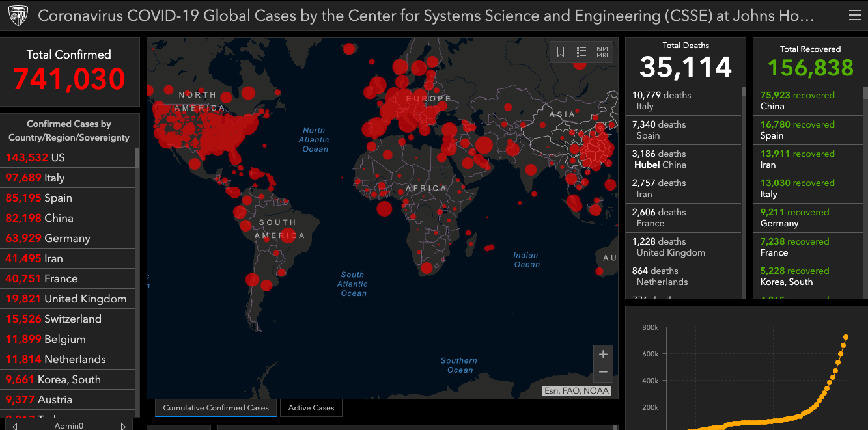Select Belgium row with 11,899 cases

coord(68,339)
